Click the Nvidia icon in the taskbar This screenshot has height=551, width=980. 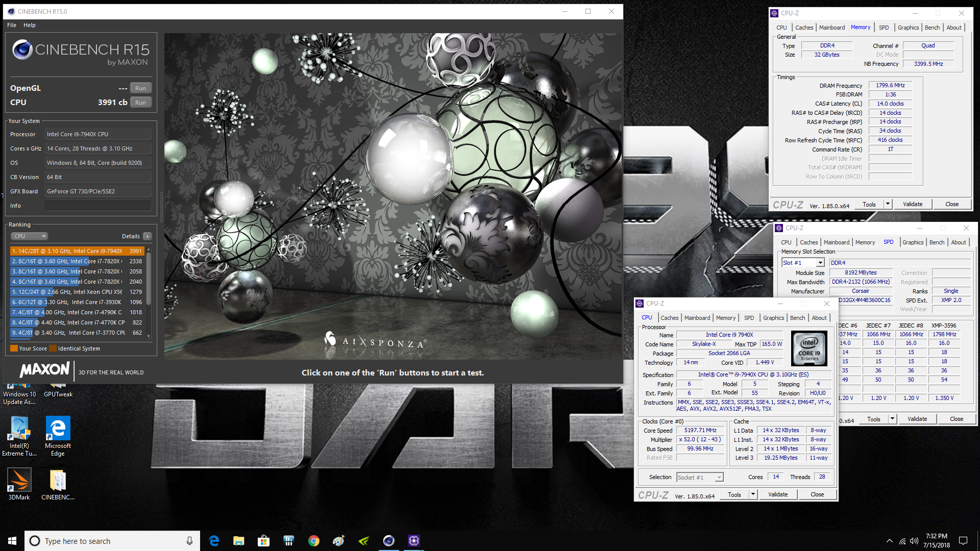point(363,541)
